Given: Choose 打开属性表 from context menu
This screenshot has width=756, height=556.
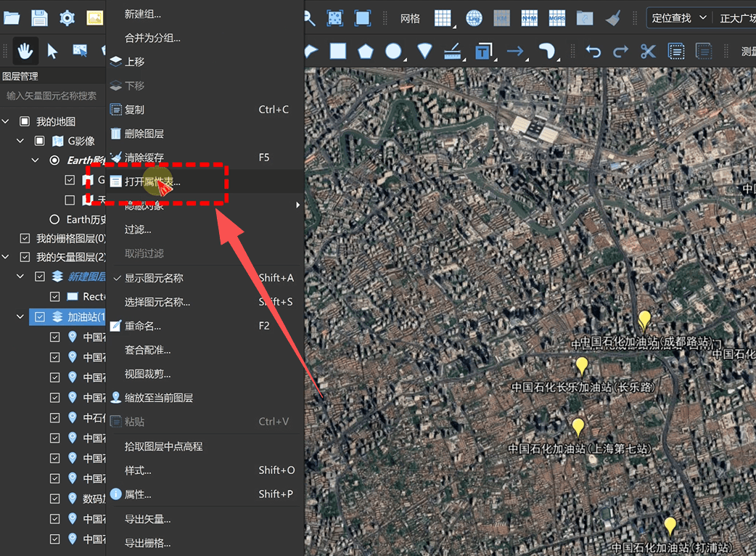Looking at the screenshot, I should [x=205, y=181].
